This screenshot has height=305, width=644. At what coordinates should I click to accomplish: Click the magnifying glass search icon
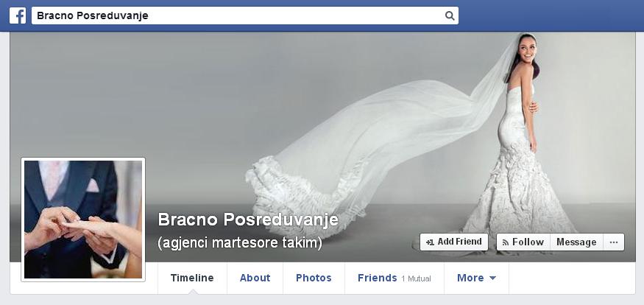450,15
